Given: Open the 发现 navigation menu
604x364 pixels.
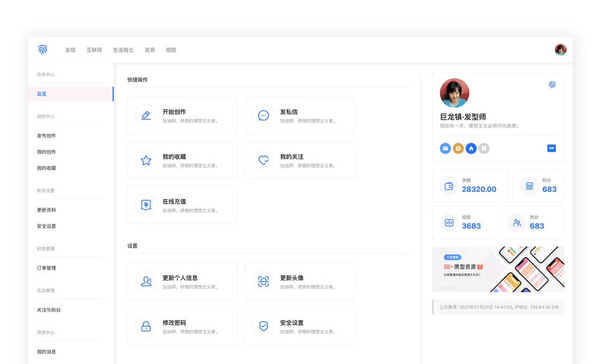Looking at the screenshot, I should coord(71,50).
